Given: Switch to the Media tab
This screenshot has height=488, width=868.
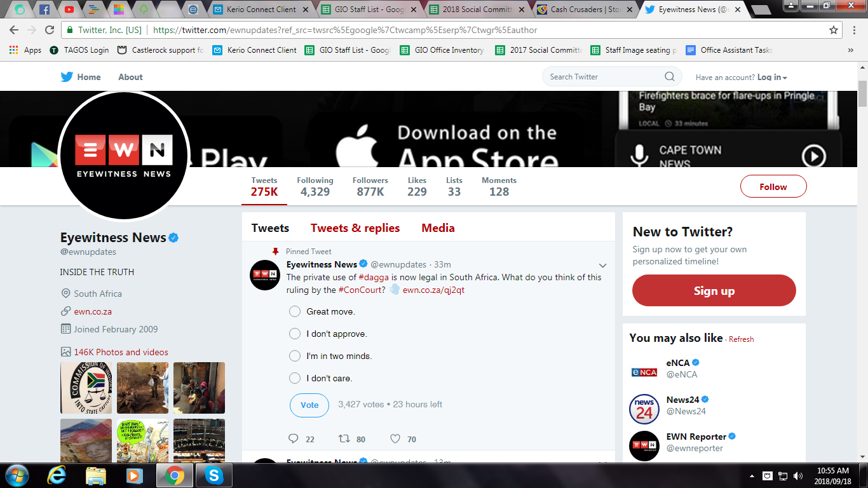Looking at the screenshot, I should click(x=437, y=227).
